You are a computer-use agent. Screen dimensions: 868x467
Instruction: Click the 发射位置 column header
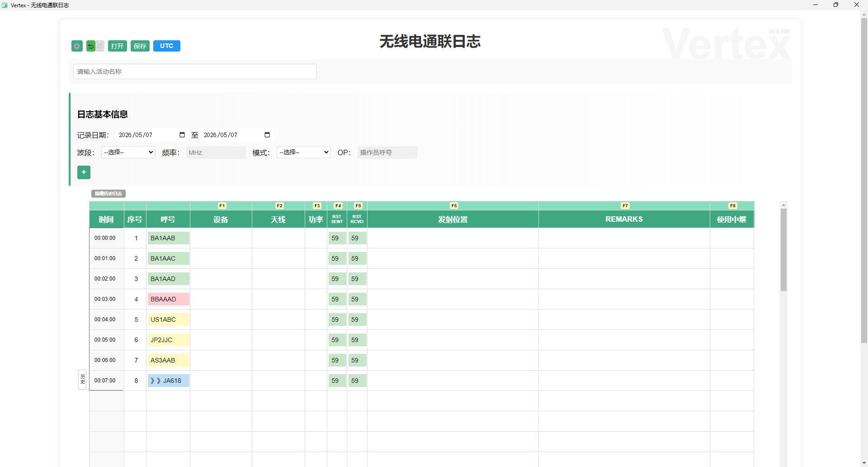[x=453, y=219]
